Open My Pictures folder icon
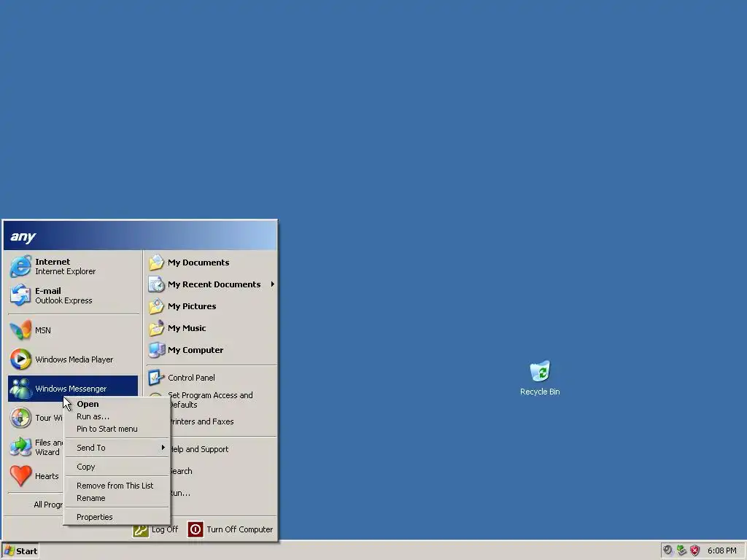Screen dimensions: 747x560 (156, 306)
